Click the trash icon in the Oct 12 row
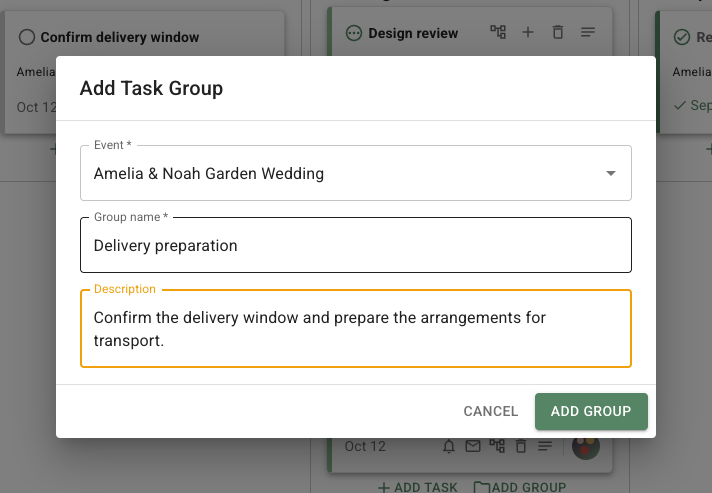The image size is (712, 493). click(521, 446)
